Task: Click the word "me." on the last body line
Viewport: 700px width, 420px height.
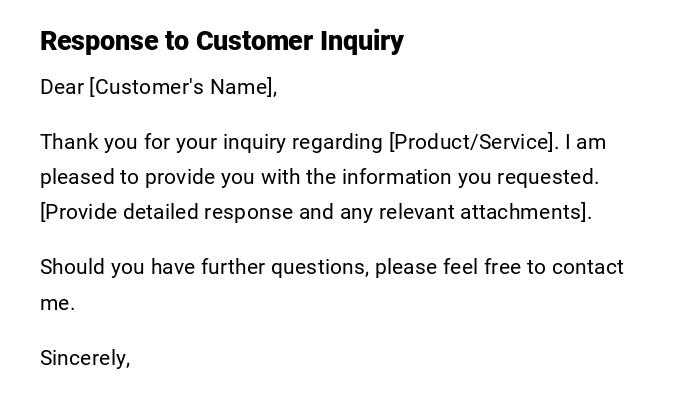Action: point(57,303)
